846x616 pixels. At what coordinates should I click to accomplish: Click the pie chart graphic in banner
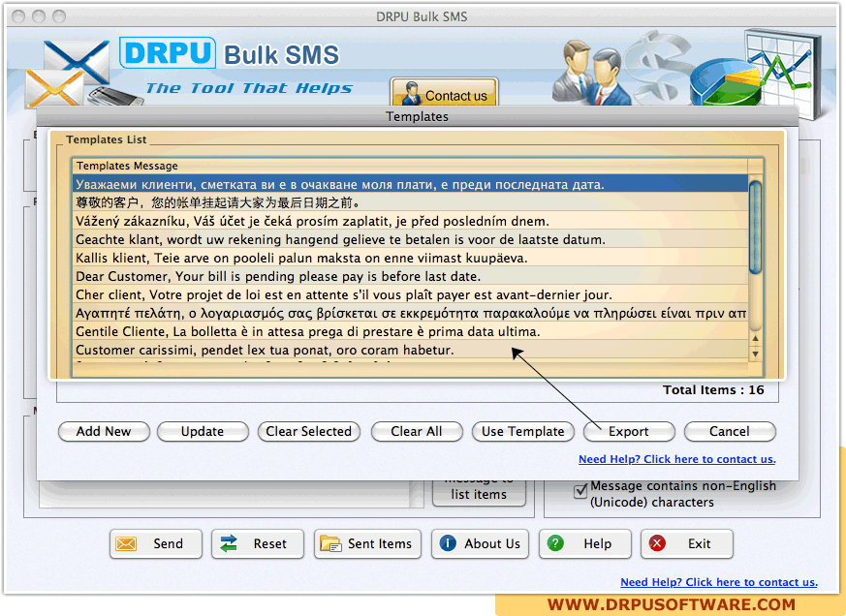pyautogui.click(x=726, y=82)
